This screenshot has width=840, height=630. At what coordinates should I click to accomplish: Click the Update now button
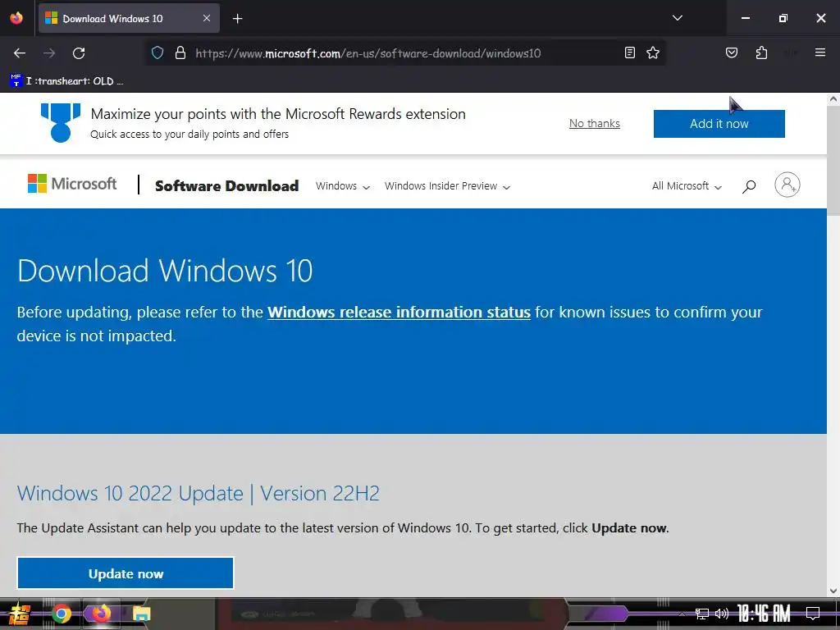point(126,573)
